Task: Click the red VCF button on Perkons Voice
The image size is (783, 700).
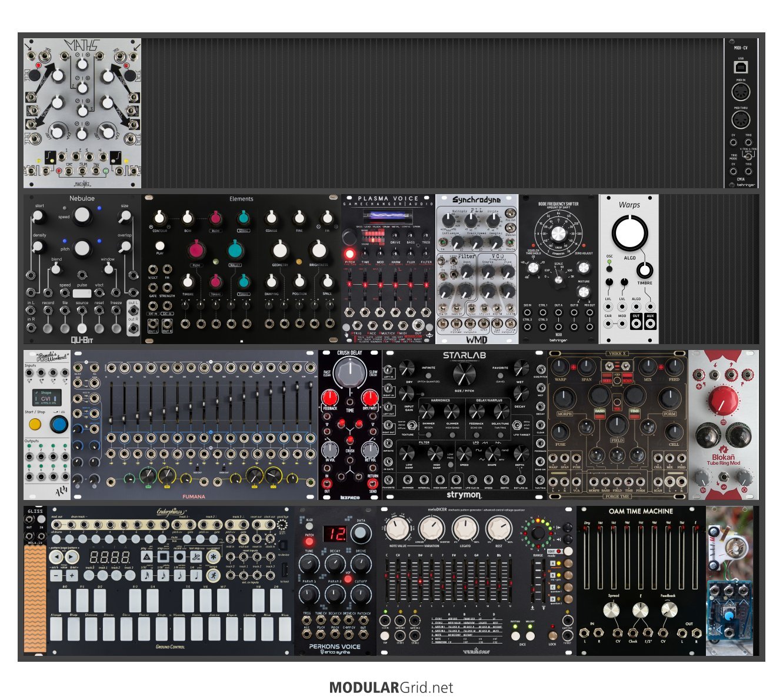Action: click(348, 579)
